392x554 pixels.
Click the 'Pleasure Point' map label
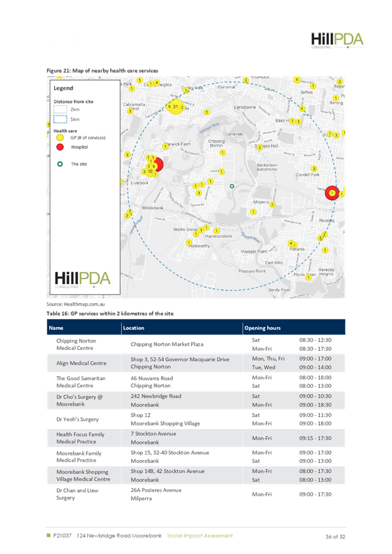click(252, 271)
